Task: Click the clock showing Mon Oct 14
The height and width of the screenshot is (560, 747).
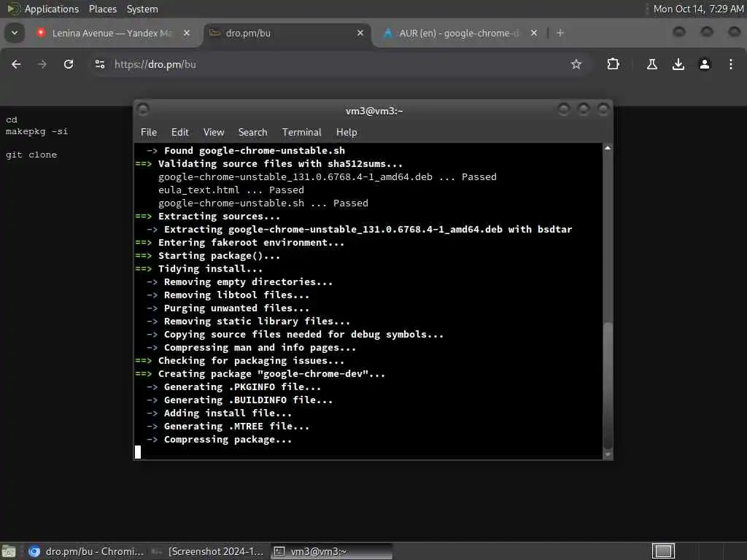Action: click(x=698, y=9)
